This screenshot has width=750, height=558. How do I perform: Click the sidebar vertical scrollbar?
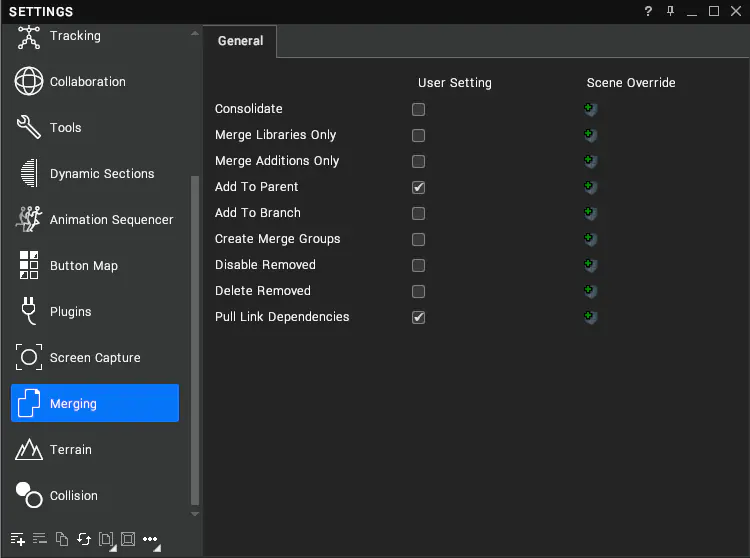coord(195,340)
